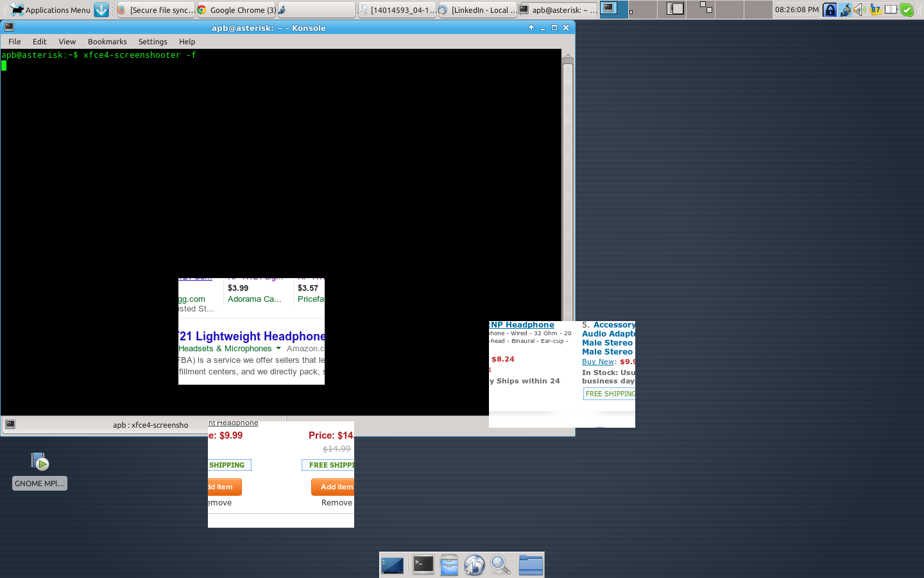Image resolution: width=924 pixels, height=578 pixels.
Task: Open the terminal launcher in bottom dock
Action: pos(423,565)
